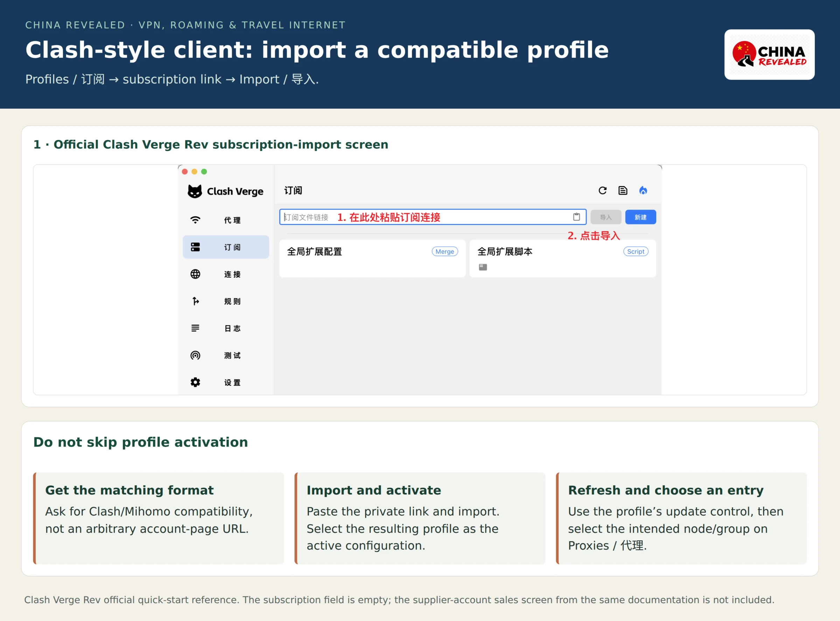
Task: Open the 全局扩展配置 card
Action: coord(372,259)
